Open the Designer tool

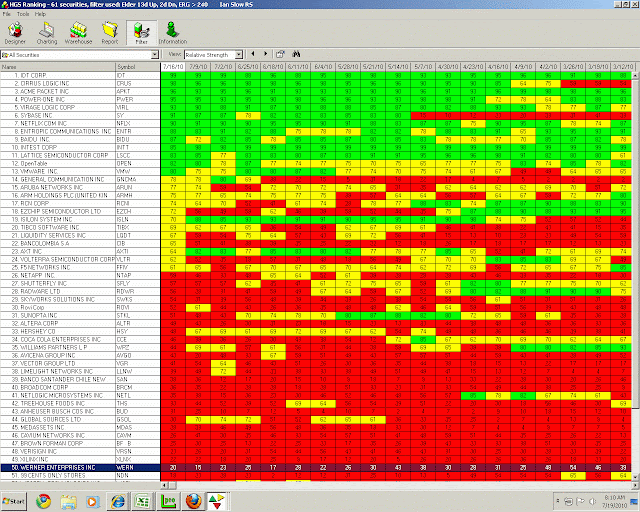15,33
